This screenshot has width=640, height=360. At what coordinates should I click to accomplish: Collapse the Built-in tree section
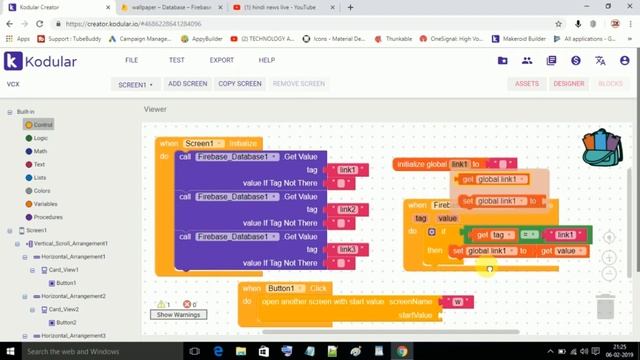point(10,112)
